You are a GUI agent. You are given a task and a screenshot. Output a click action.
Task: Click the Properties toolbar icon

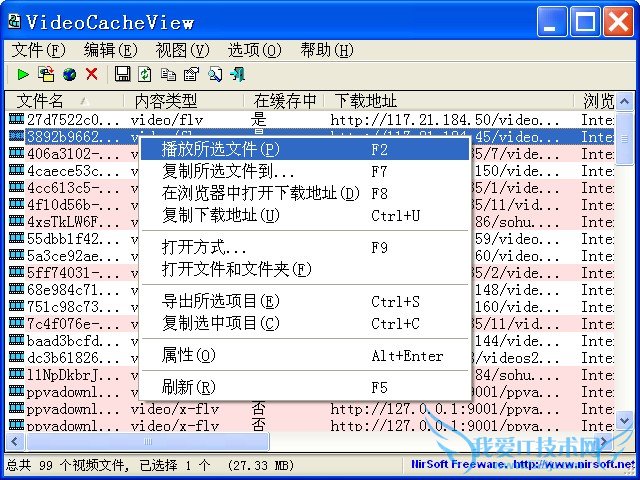click(x=191, y=74)
